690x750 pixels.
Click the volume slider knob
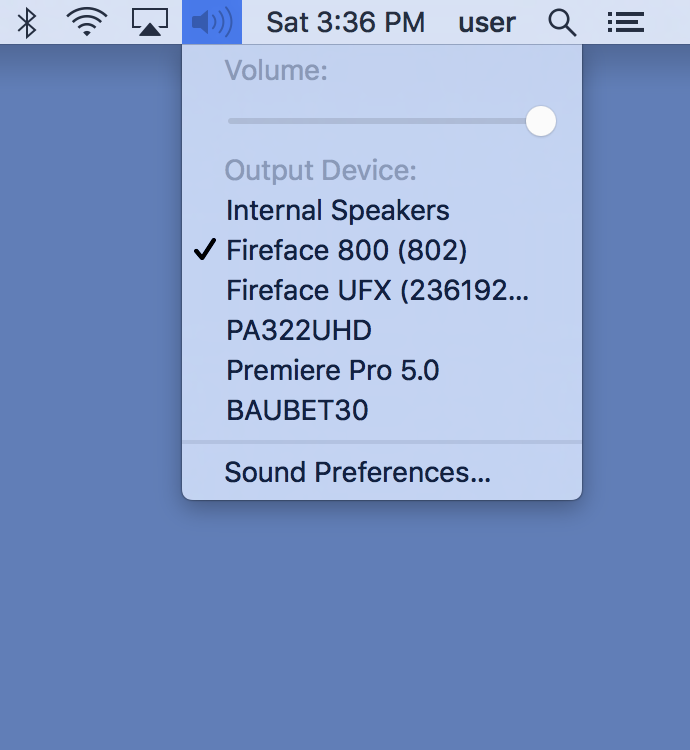(541, 121)
